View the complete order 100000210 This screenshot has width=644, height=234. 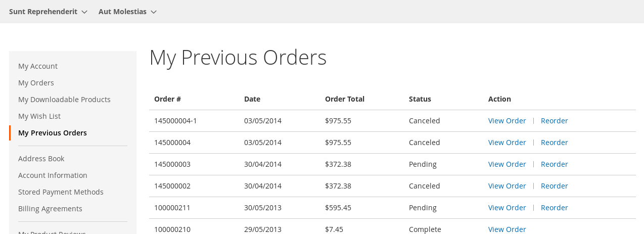click(507, 229)
